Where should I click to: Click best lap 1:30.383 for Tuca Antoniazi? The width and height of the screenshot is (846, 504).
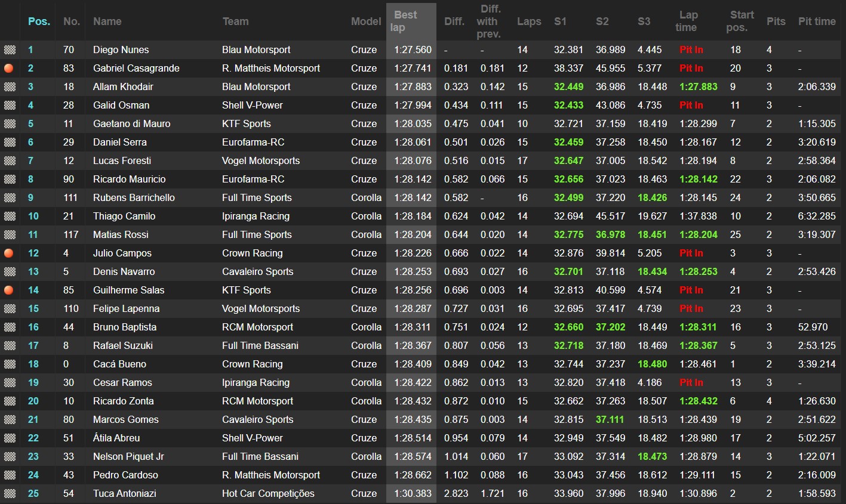pos(413,493)
